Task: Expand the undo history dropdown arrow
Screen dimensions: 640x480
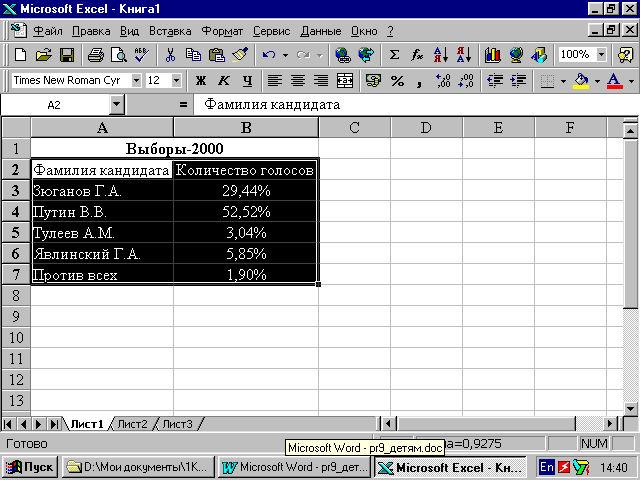Action: [285, 54]
